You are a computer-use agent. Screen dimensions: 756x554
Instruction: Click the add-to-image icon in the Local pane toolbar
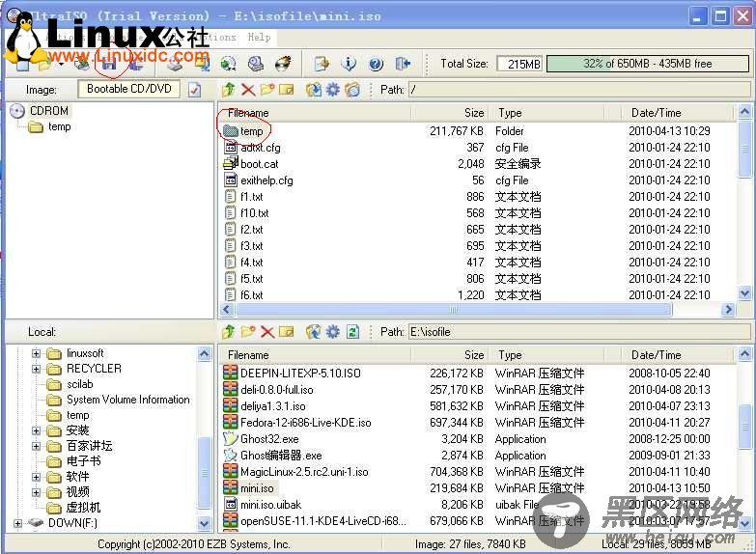(x=314, y=332)
